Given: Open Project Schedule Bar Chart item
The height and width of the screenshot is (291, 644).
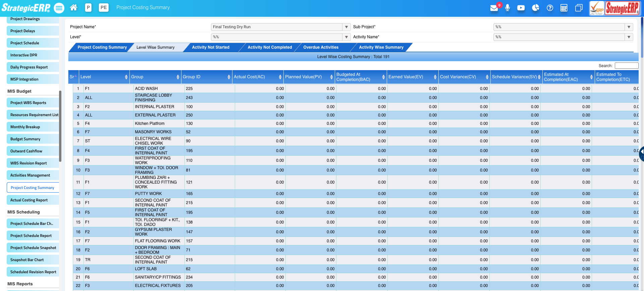Looking at the screenshot, I should 33,224.
